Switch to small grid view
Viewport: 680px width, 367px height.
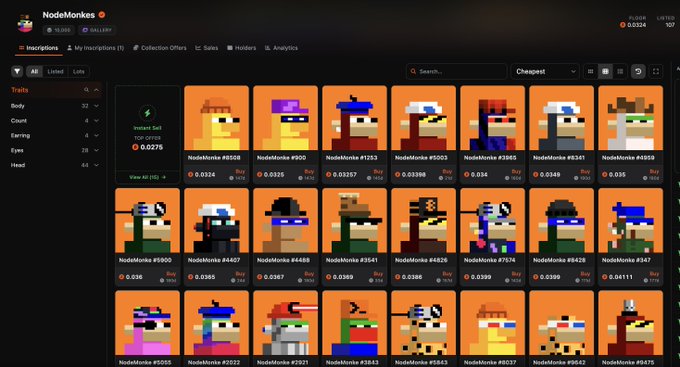(x=590, y=71)
